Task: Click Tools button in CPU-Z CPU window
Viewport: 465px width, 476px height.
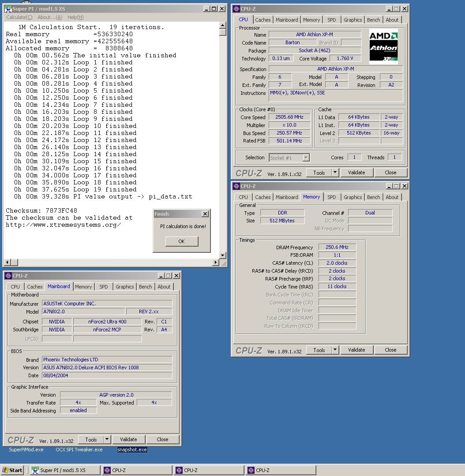Action: pyautogui.click(x=319, y=173)
